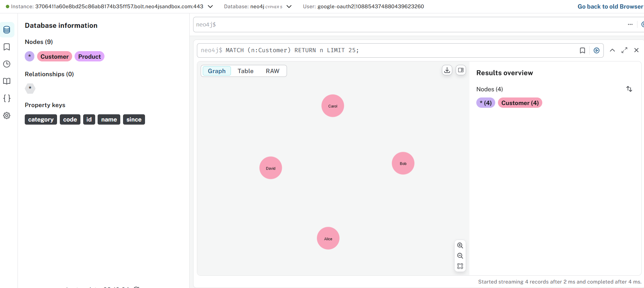Click the * (4) label in Results overview
The image size is (644, 288).
(486, 103)
